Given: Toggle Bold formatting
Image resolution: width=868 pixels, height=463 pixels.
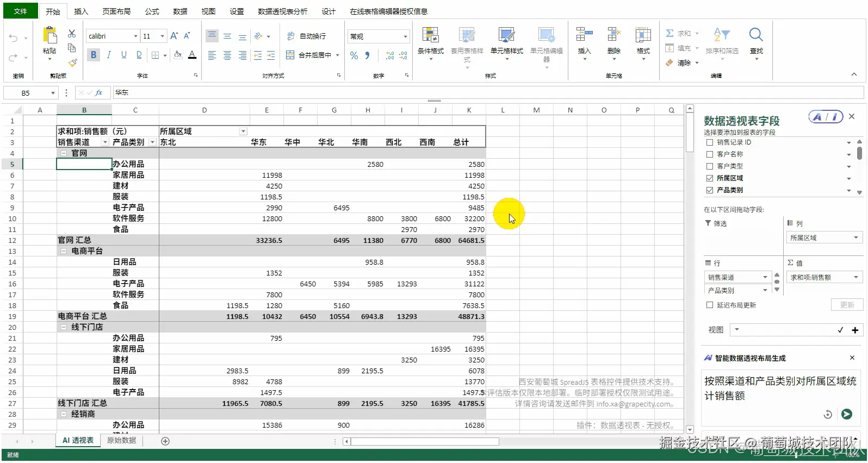Looking at the screenshot, I should [94, 55].
